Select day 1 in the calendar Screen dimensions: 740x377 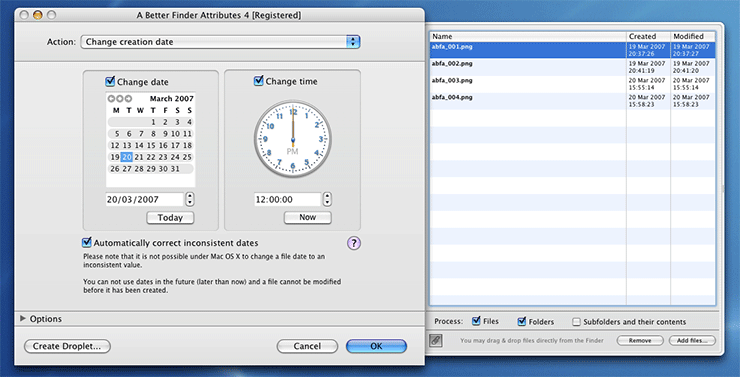click(x=153, y=122)
